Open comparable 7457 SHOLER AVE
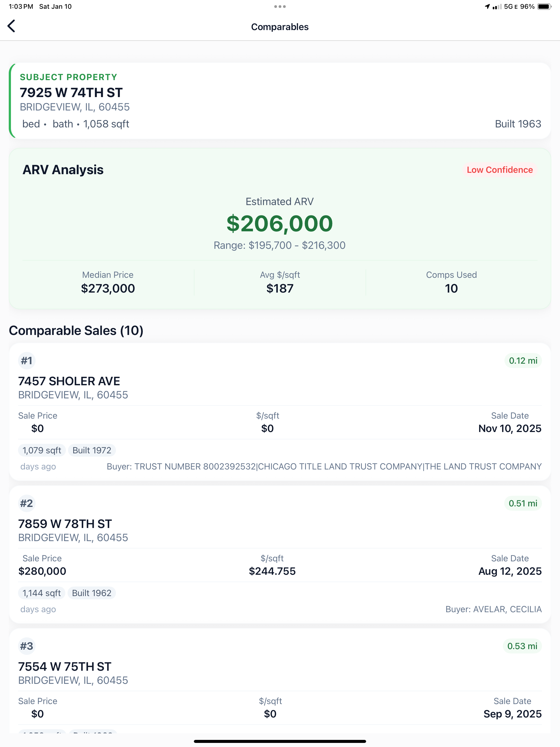 click(280, 412)
